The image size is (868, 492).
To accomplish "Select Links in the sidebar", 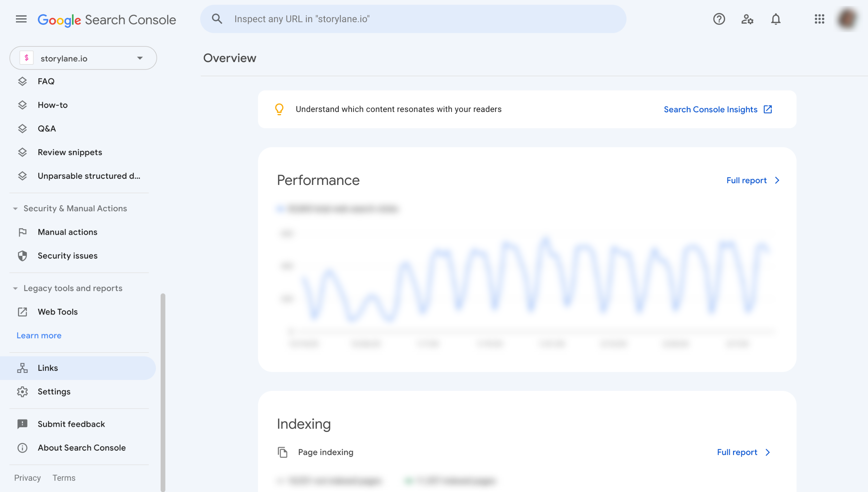I will pos(47,368).
